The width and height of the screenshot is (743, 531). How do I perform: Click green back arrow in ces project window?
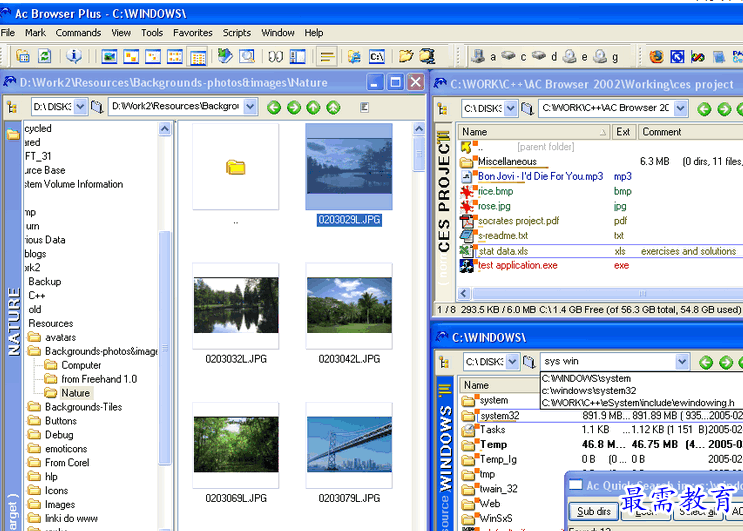pos(704,109)
